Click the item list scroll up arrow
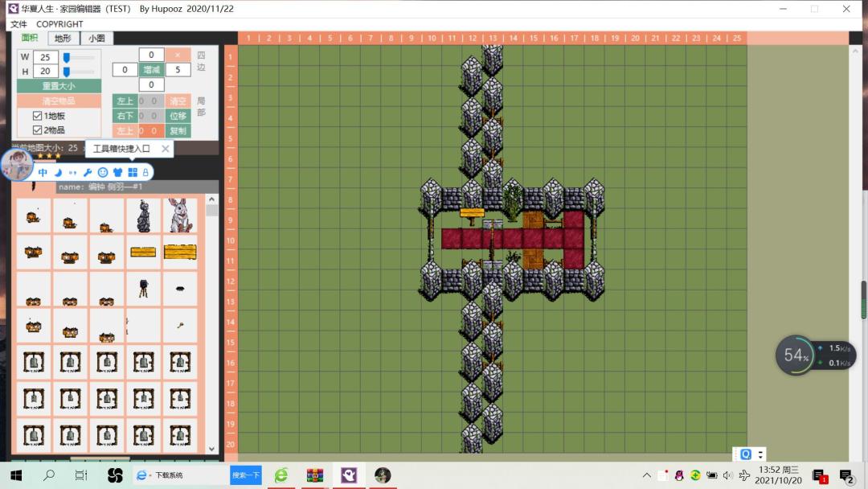The image size is (868, 489). pyautogui.click(x=211, y=199)
